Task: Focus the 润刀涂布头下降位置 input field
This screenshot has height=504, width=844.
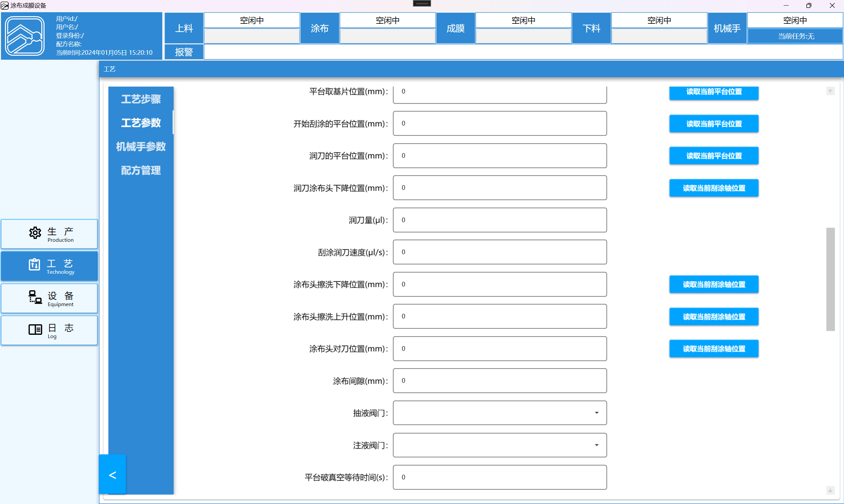Action: pos(500,187)
